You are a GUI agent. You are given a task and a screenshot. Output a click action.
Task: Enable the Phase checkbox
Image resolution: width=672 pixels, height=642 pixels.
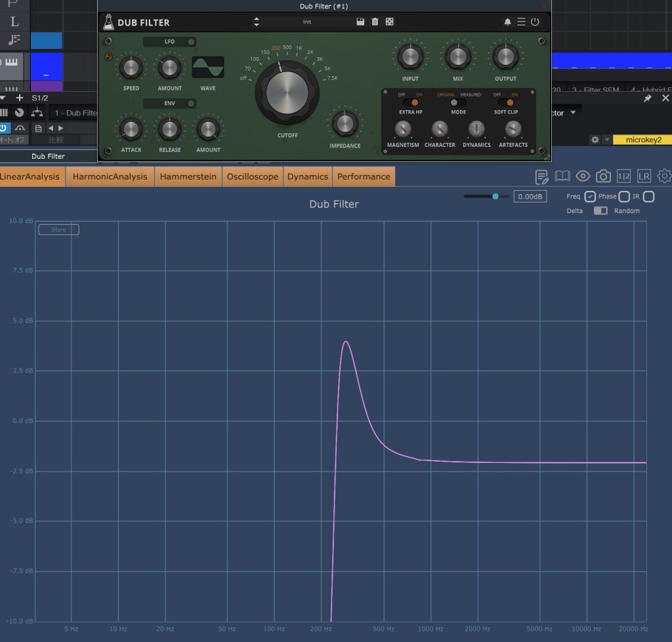(x=624, y=197)
